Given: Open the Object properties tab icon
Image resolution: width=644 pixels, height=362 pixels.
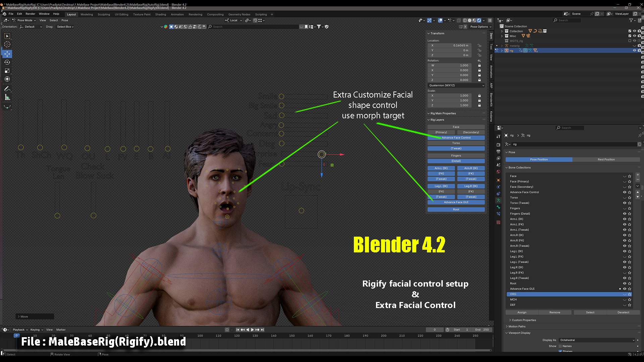Looking at the screenshot, I should [x=498, y=180].
